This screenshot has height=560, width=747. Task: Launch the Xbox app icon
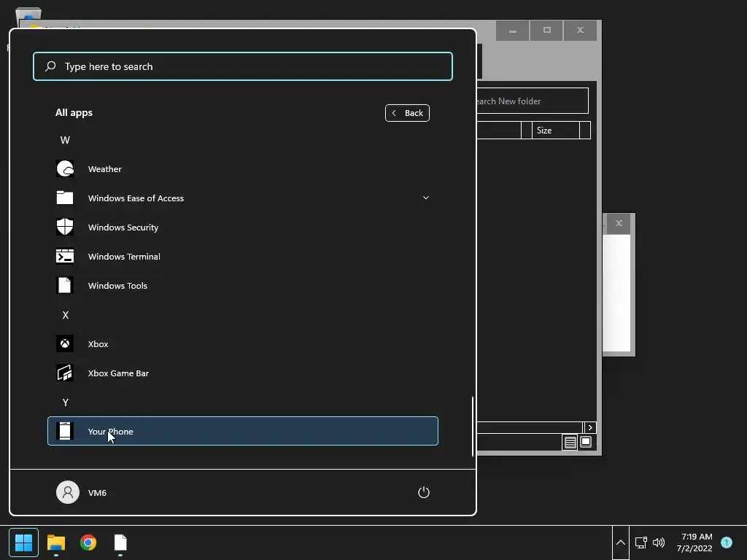coord(65,344)
